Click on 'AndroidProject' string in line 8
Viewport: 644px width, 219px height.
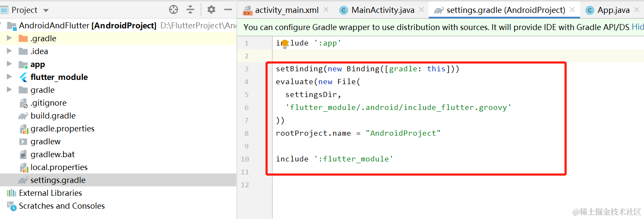403,133
